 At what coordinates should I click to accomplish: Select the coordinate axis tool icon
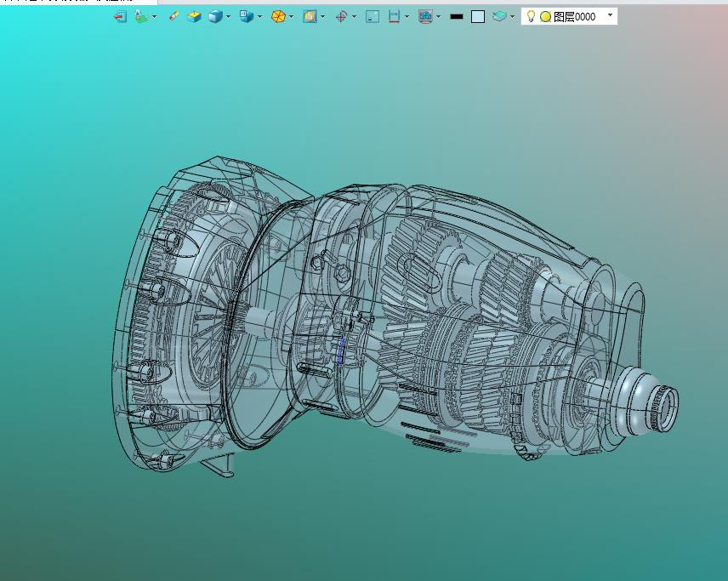(142, 16)
